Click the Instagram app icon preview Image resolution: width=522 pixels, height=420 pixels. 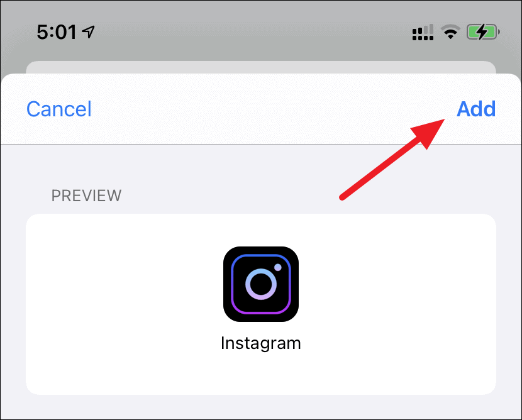pyautogui.click(x=261, y=284)
